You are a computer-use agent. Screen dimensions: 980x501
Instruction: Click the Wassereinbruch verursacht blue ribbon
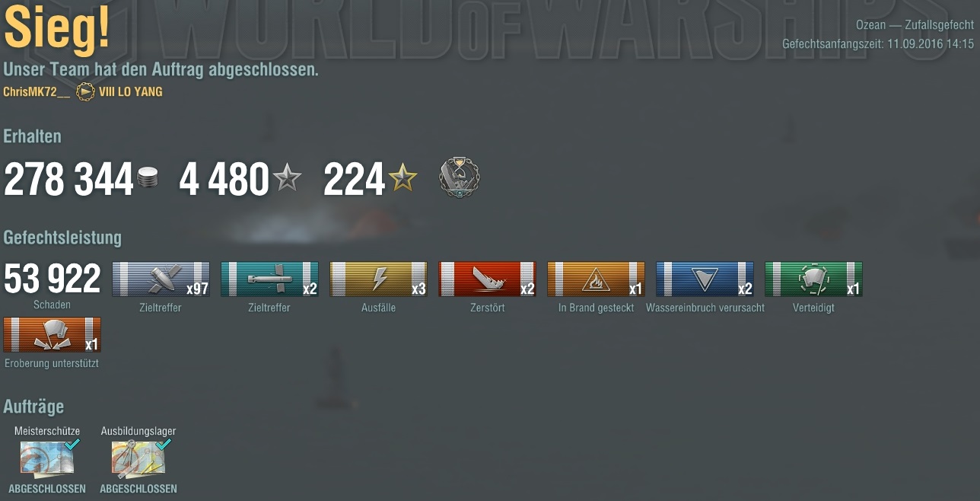point(705,279)
